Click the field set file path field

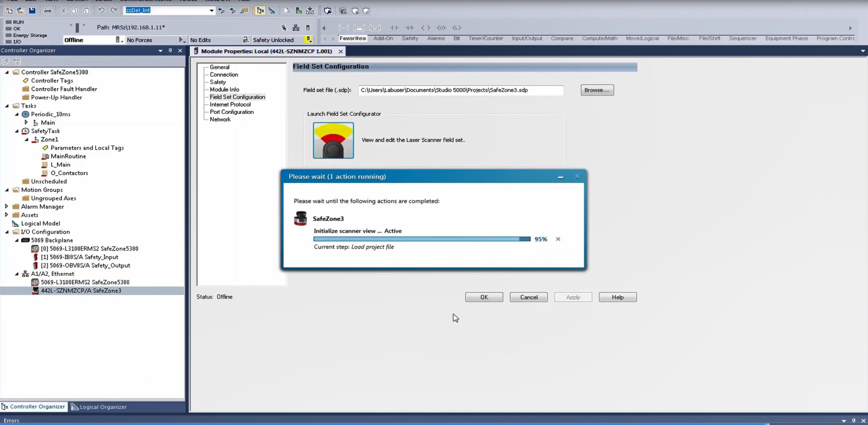click(461, 90)
